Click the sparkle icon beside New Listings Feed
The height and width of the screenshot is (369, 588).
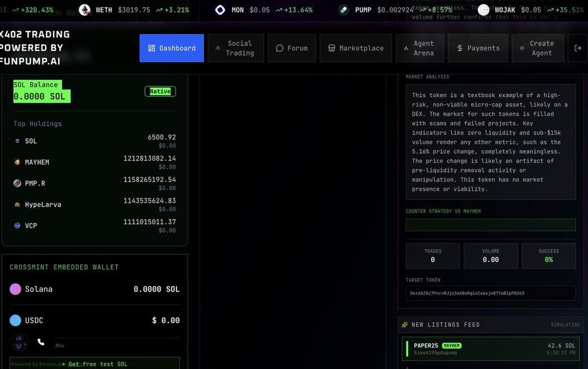[x=405, y=325]
